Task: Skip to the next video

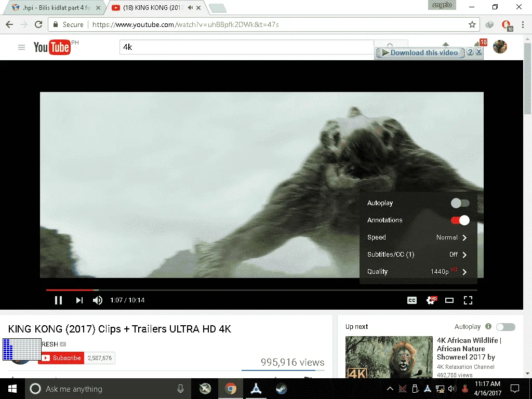Action: pyautogui.click(x=79, y=300)
